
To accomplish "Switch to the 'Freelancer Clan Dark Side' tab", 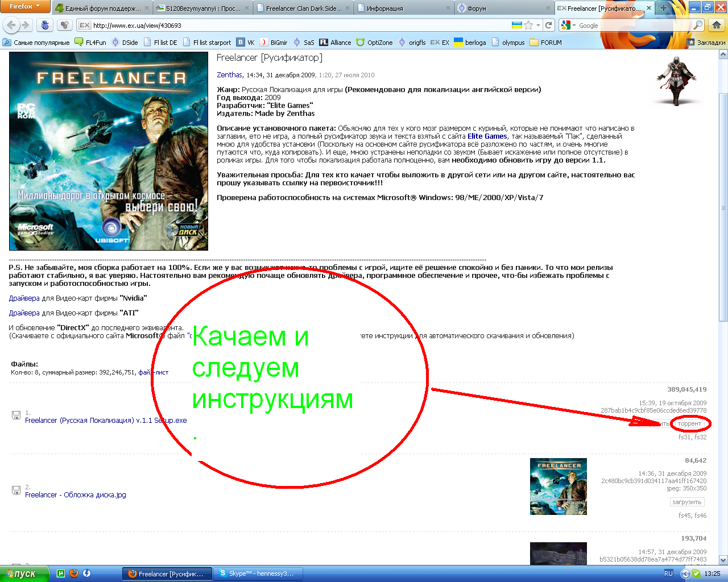I will (x=303, y=8).
